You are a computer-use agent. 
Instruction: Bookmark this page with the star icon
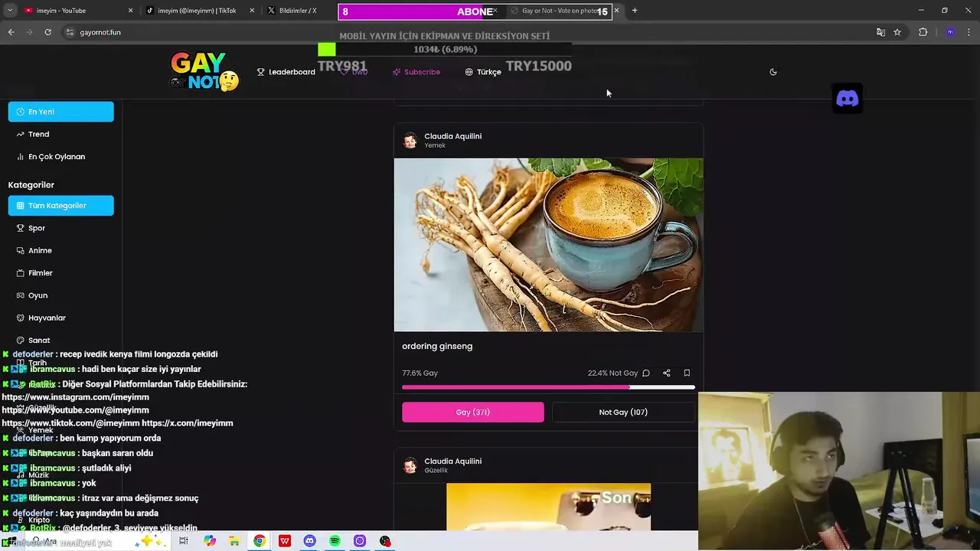tap(897, 32)
